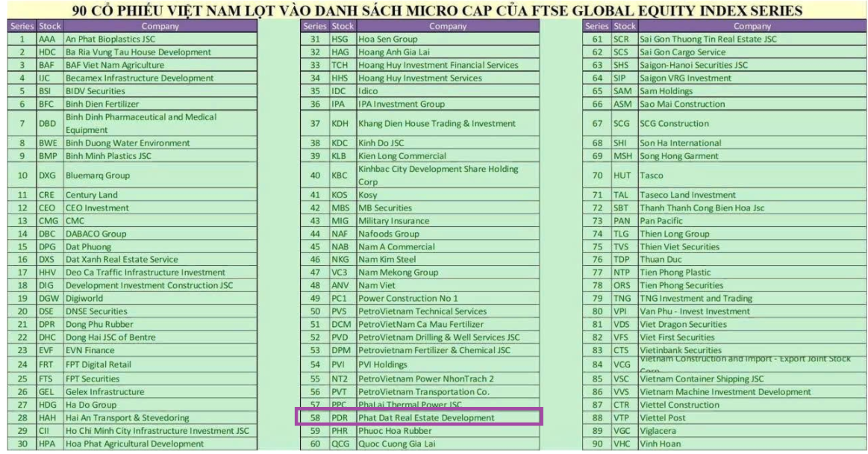
Task: Click the "Idico" company cell
Action: tap(447, 91)
